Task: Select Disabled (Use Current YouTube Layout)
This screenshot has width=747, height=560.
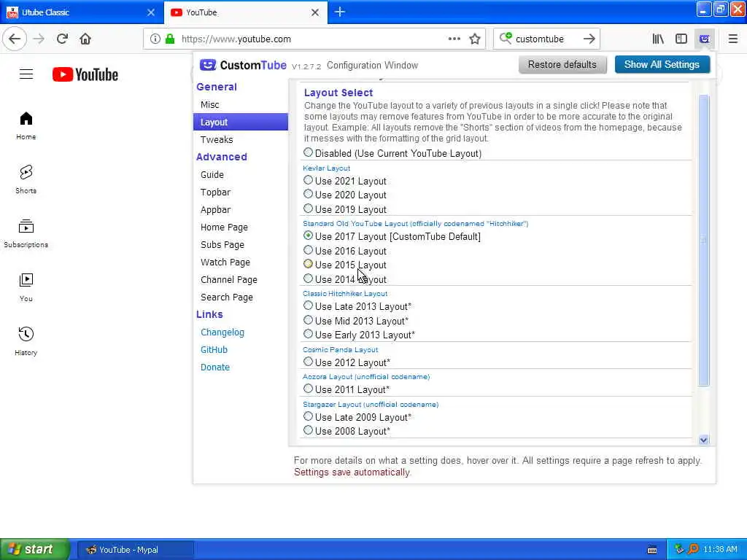Action: point(309,152)
